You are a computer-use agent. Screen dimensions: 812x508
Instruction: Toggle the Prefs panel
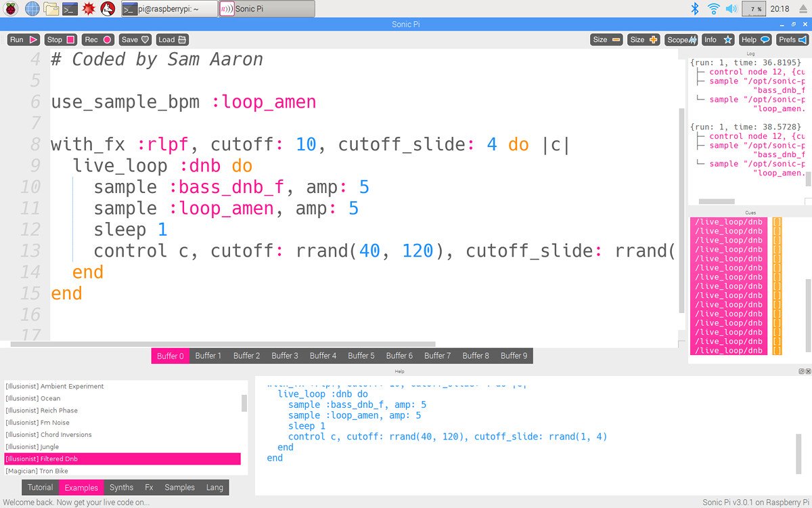(x=792, y=40)
